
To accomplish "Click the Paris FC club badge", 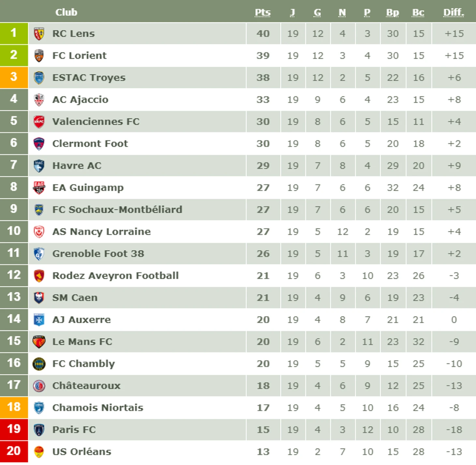I will (39, 429).
